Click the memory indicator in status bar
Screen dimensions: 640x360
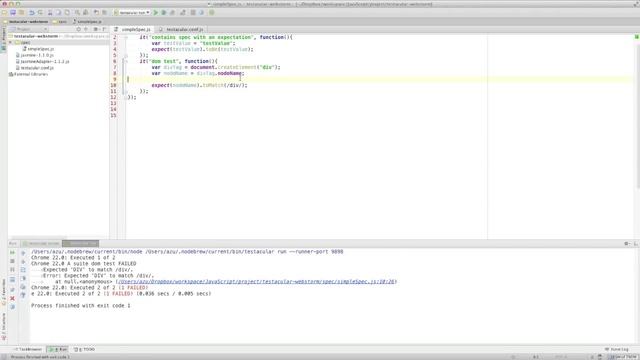[x=623, y=357]
